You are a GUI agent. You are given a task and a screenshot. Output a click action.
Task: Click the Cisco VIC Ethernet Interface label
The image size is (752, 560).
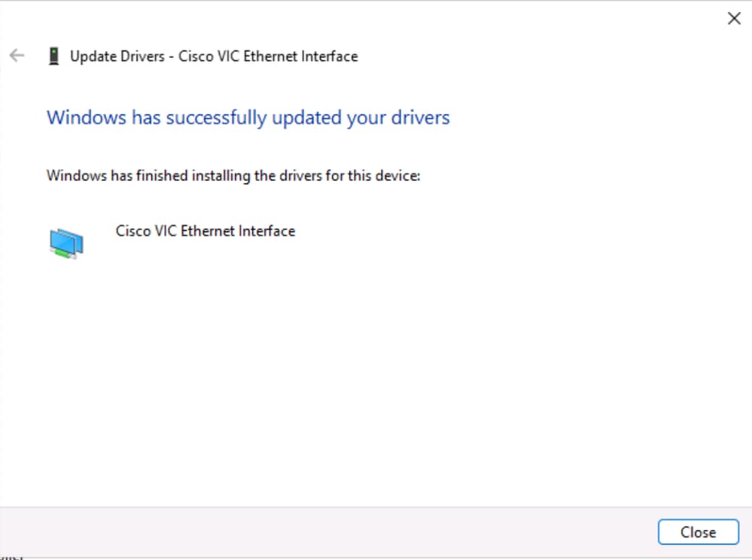click(x=205, y=231)
